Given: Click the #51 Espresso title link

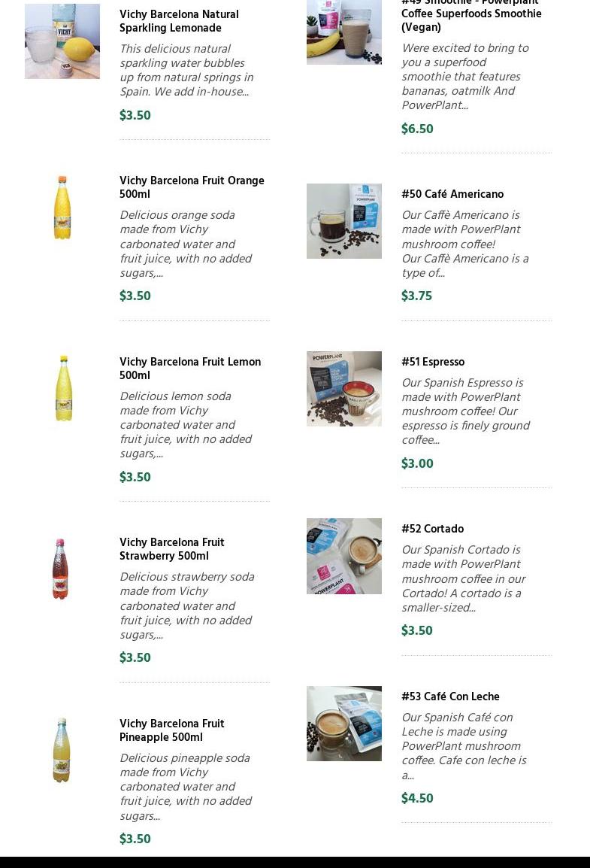Looking at the screenshot, I should pos(432,363).
